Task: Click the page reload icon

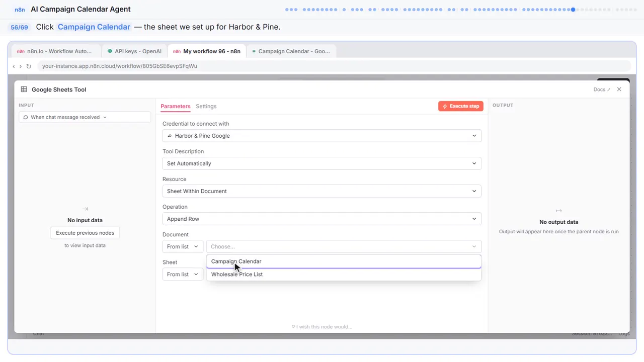Action: pyautogui.click(x=29, y=66)
